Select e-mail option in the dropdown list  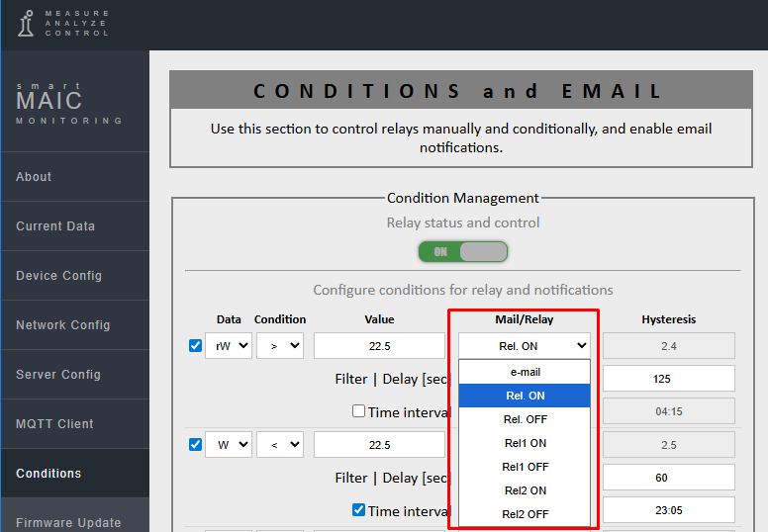point(525,372)
